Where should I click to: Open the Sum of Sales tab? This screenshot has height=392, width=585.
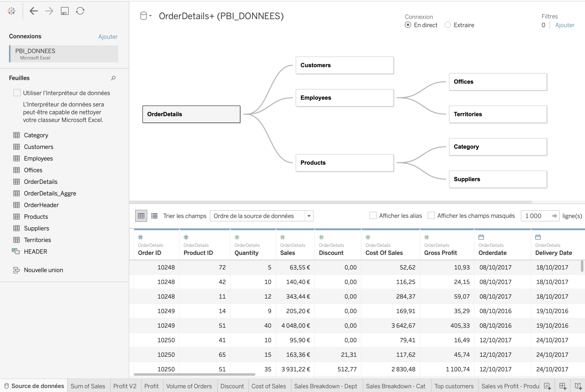[x=88, y=386]
